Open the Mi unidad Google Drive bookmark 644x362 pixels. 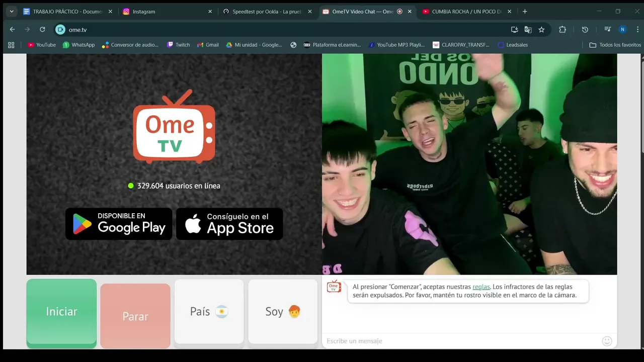pos(254,45)
